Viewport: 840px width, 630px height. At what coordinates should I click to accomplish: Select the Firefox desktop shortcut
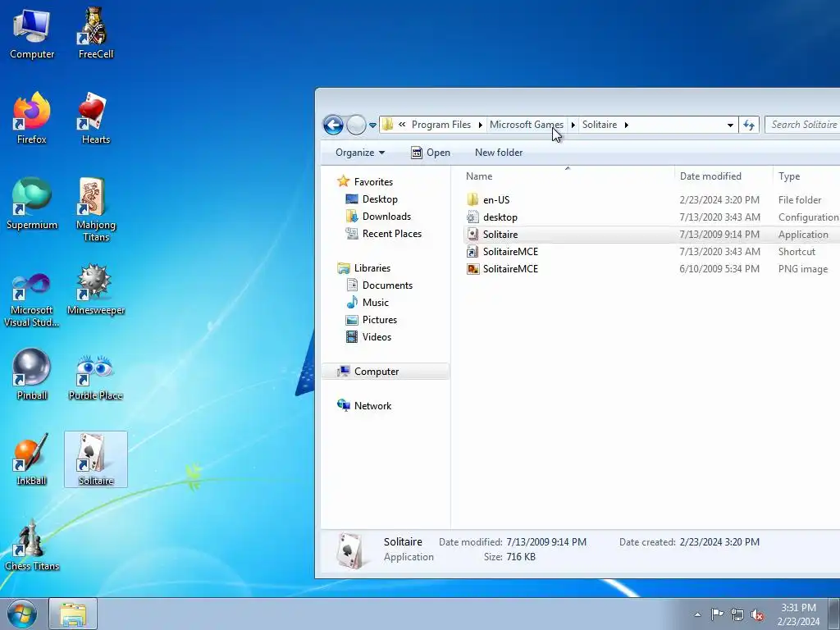pos(32,118)
